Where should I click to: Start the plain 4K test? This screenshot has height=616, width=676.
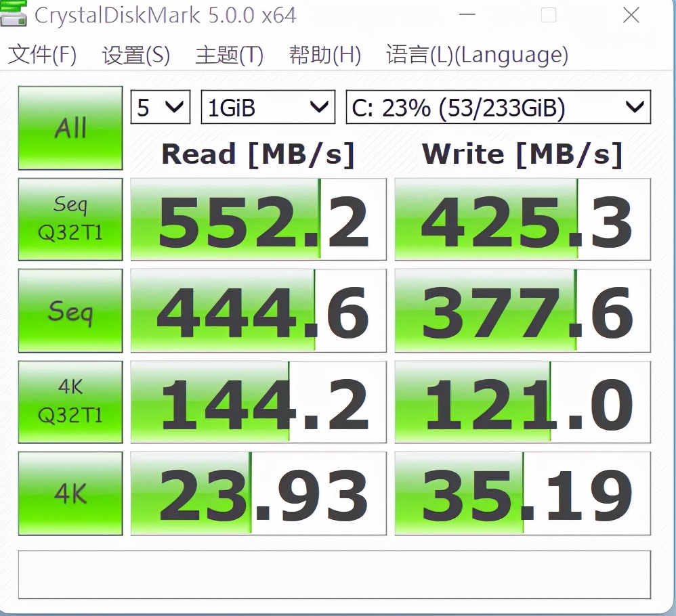70,493
